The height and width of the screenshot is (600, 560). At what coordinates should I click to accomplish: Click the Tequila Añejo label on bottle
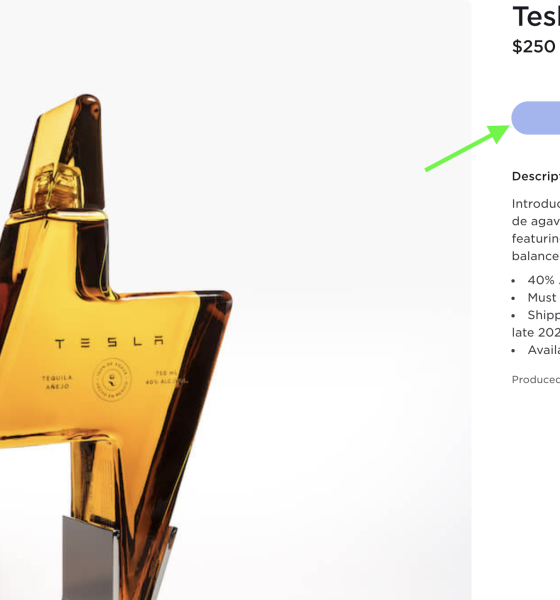point(57,382)
